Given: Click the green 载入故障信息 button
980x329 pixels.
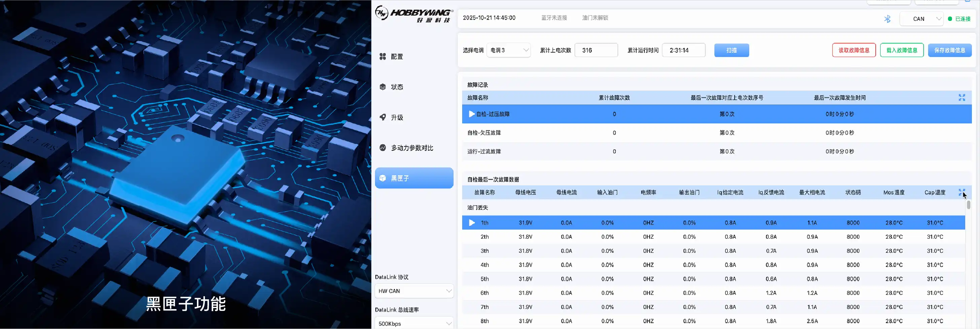Looking at the screenshot, I should click(x=902, y=50).
